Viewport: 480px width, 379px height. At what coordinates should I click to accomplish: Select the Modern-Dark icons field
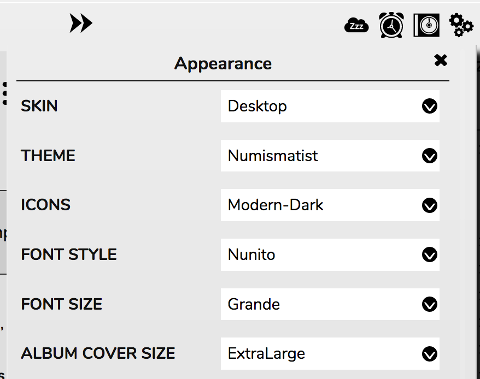coord(330,205)
